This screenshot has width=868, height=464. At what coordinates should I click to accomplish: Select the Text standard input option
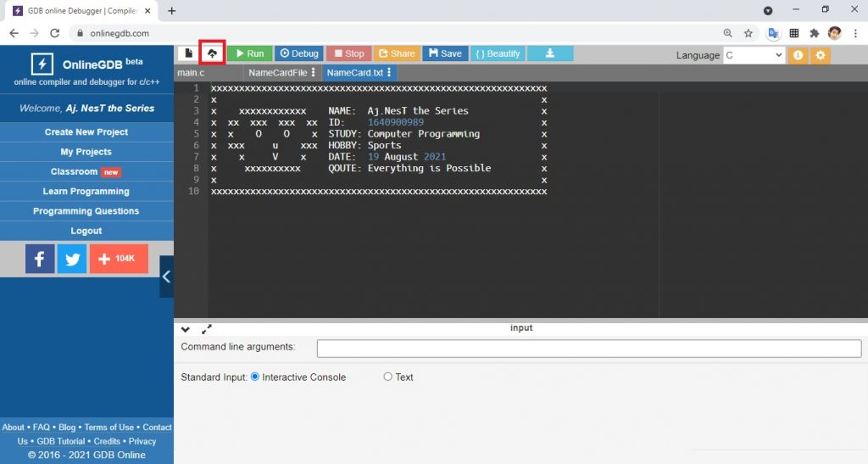pos(388,377)
